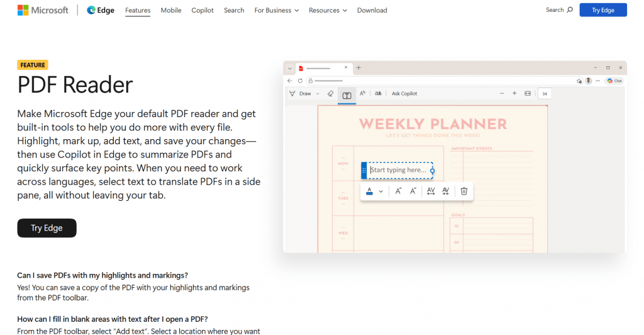This screenshot has height=335, width=644.
Task: Zoom out with the minus icon
Action: 501,93
